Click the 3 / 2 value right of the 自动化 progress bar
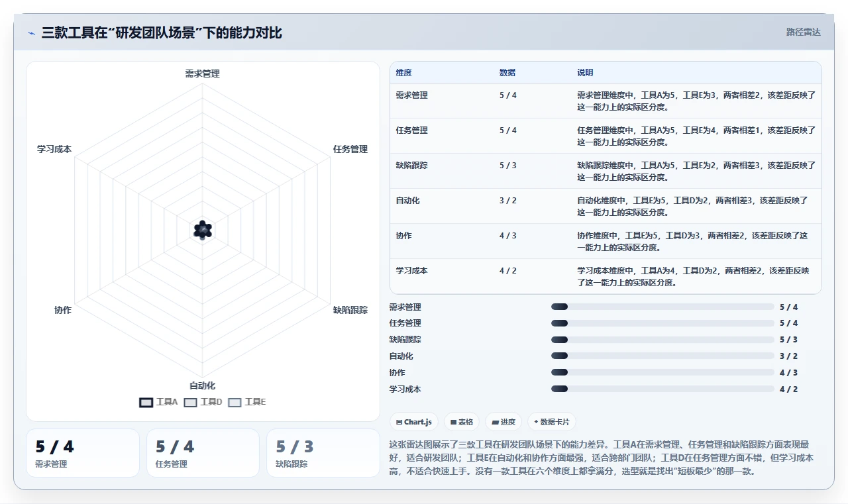This screenshot has width=848, height=504. click(x=788, y=356)
